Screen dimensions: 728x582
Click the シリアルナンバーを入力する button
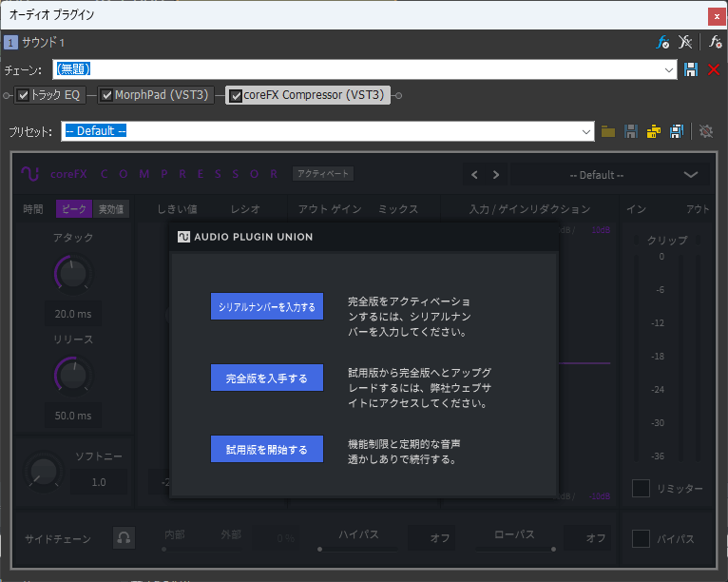[x=267, y=306]
